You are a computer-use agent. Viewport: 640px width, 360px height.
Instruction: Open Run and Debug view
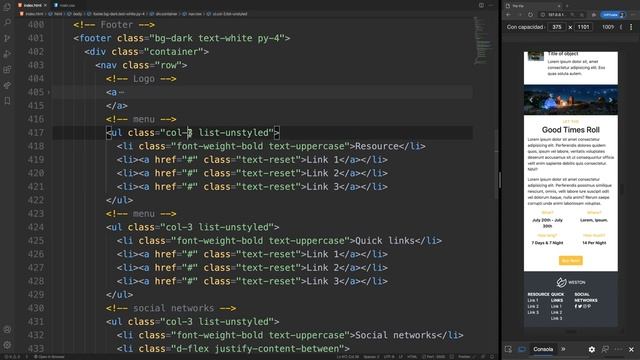click(7, 54)
